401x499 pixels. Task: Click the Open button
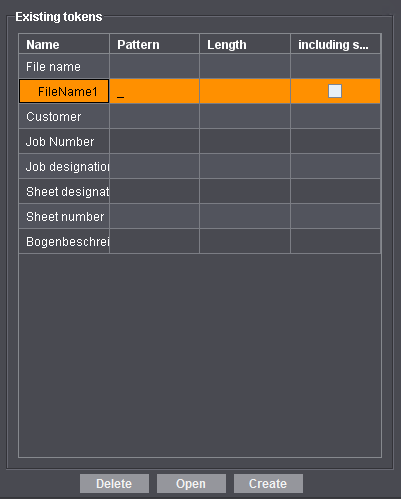pos(191,483)
